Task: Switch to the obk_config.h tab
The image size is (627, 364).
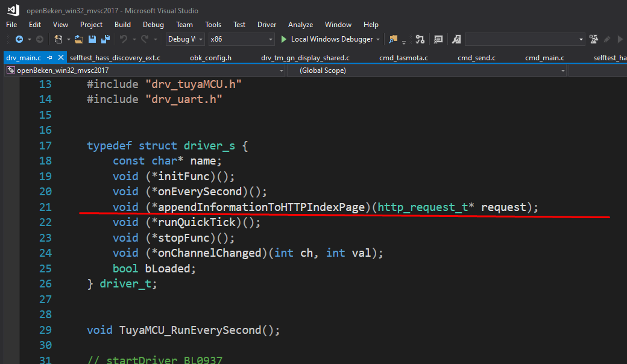Action: coord(211,58)
